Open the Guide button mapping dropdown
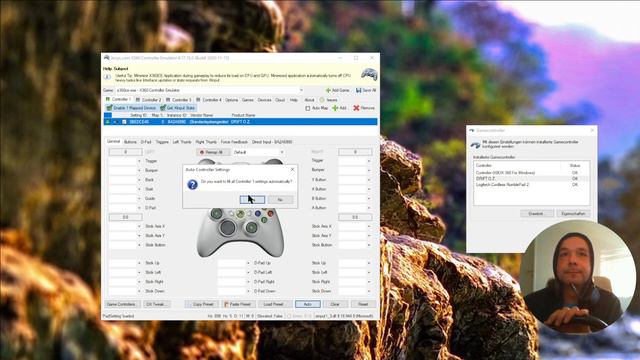Image resolution: width=640 pixels, height=360 pixels. click(x=139, y=198)
